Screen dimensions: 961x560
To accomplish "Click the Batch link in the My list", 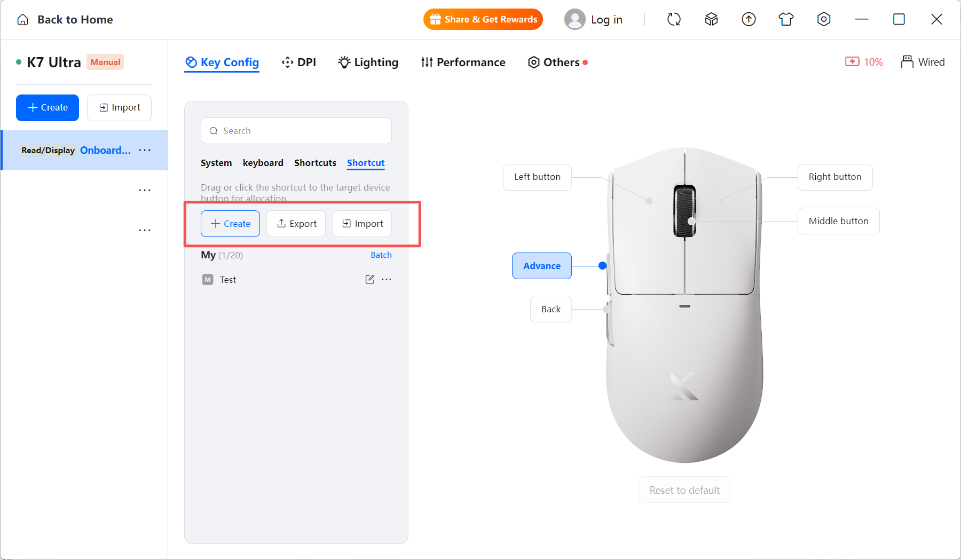I will (x=381, y=255).
